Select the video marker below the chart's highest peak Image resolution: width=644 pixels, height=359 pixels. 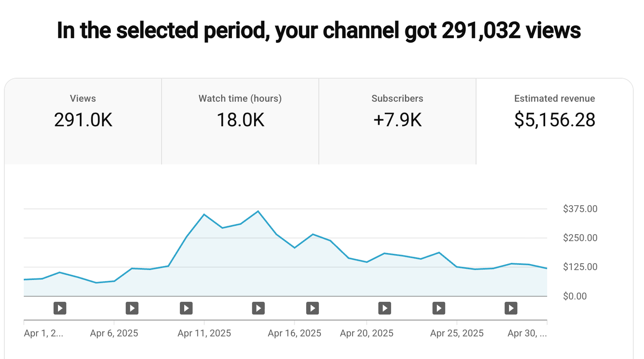258,308
